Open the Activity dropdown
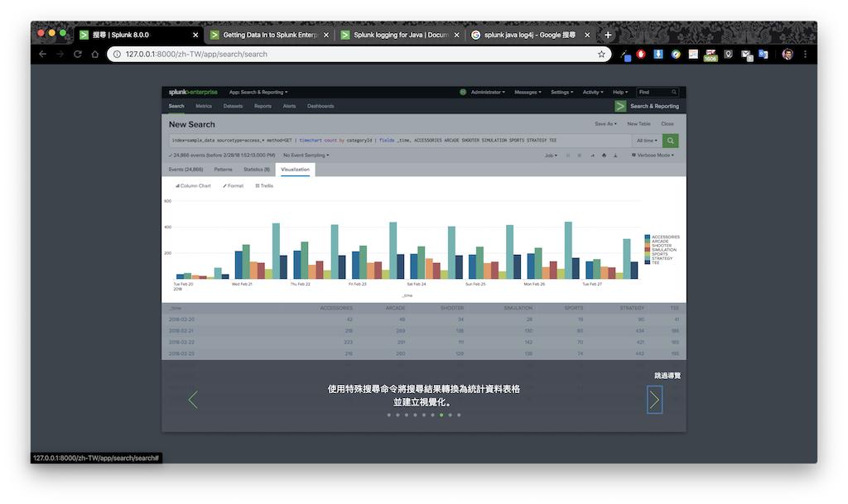 coord(593,93)
